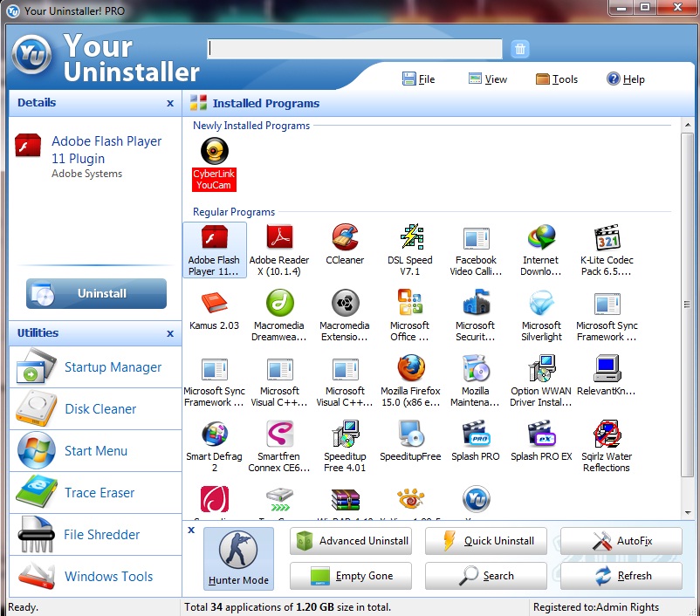Select Microsoft Sync Framework next to Silverlight
The image size is (700, 616).
607,304
